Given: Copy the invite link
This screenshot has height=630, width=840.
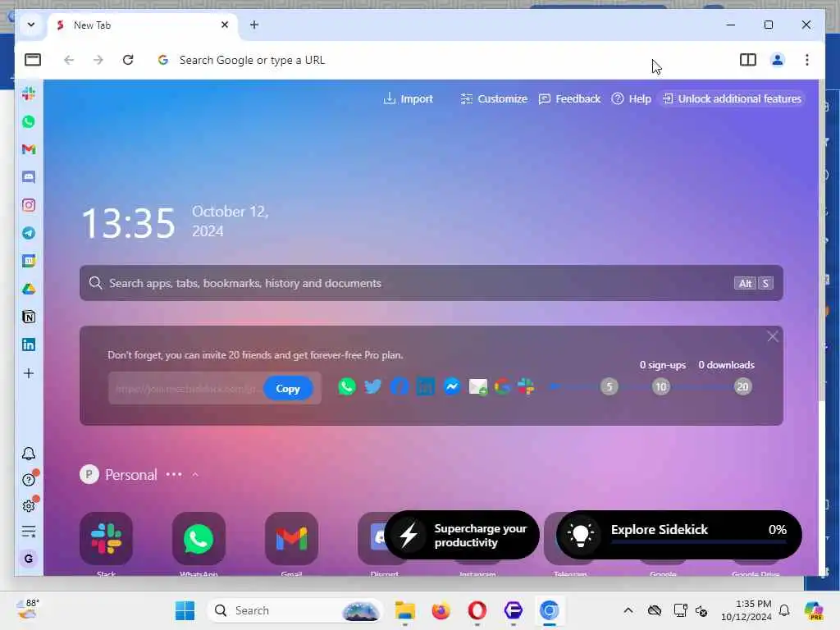Looking at the screenshot, I should pos(288,388).
